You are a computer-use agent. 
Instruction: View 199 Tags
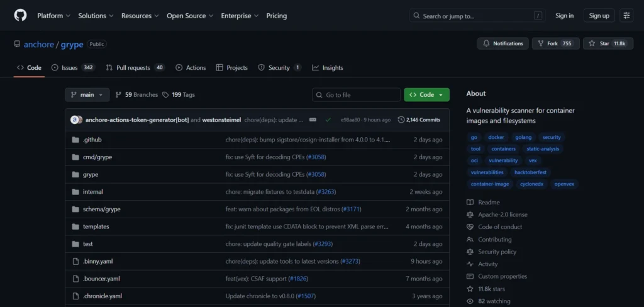click(179, 94)
